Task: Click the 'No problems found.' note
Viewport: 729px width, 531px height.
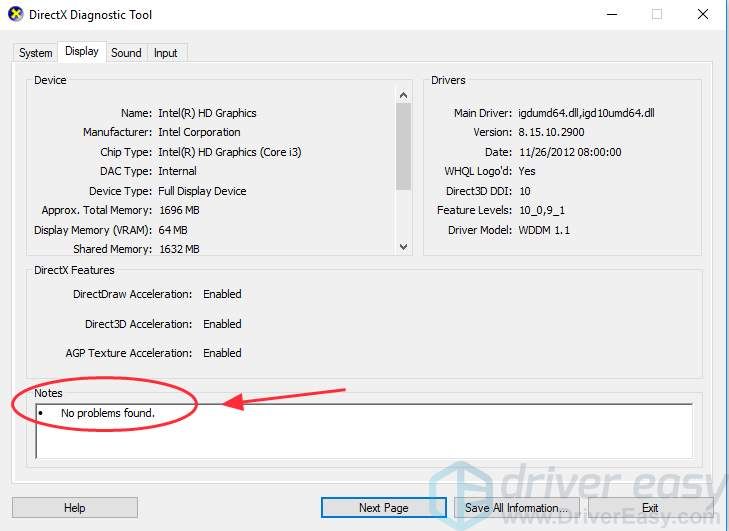Action: pos(108,413)
